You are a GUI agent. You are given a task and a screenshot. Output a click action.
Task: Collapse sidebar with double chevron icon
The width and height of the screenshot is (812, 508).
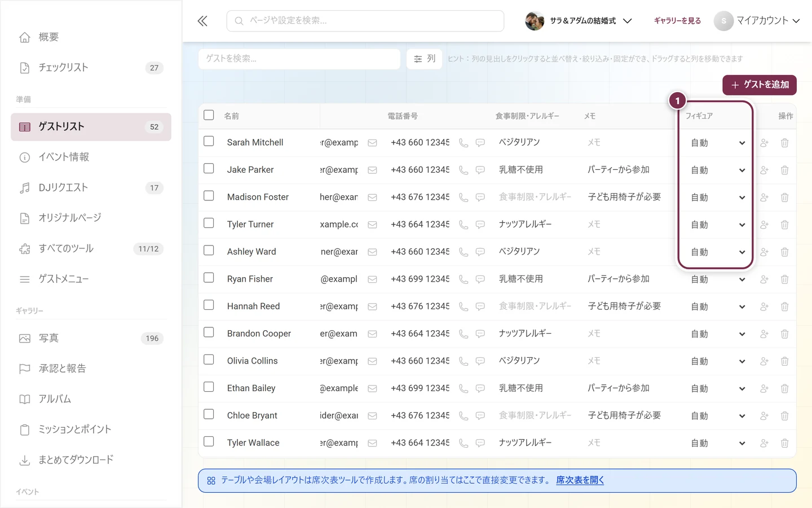click(202, 21)
